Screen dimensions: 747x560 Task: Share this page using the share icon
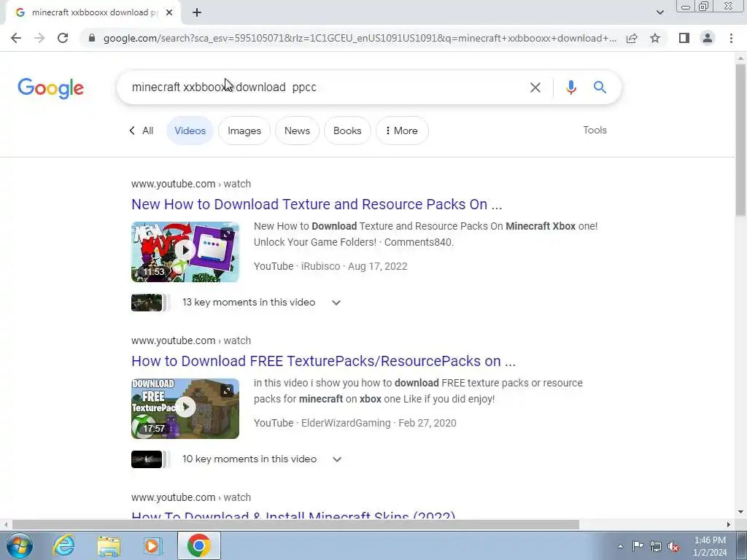pos(632,38)
